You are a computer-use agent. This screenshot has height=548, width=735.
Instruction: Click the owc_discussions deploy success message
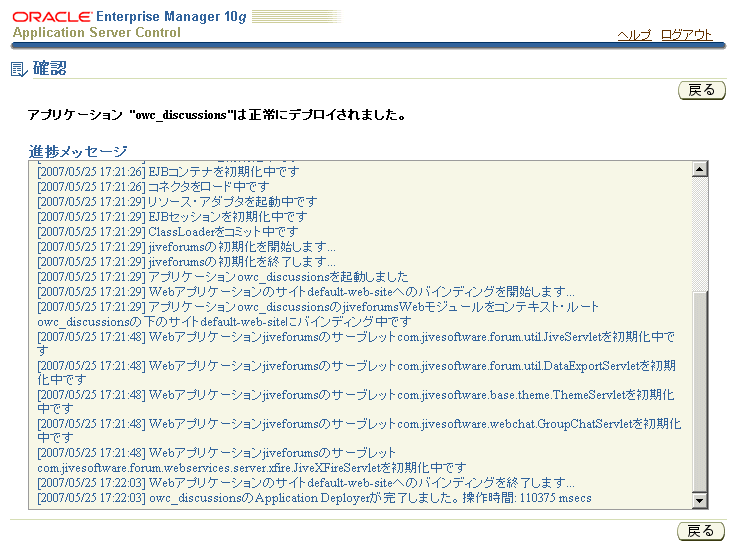point(216,115)
